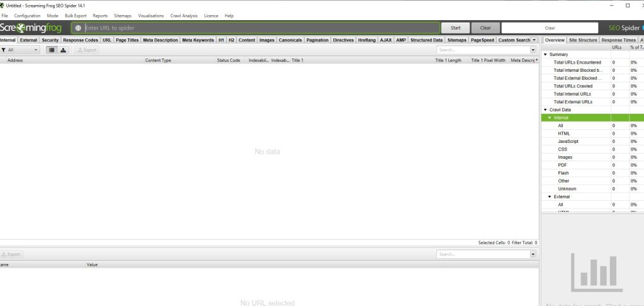This screenshot has width=644, height=306.
Task: Switch to the H1 tab
Action: 221,40
